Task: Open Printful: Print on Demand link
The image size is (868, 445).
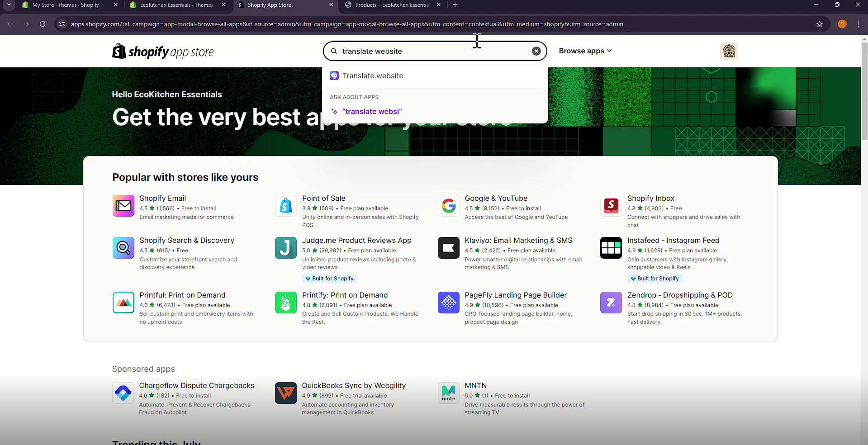Action: (x=183, y=295)
